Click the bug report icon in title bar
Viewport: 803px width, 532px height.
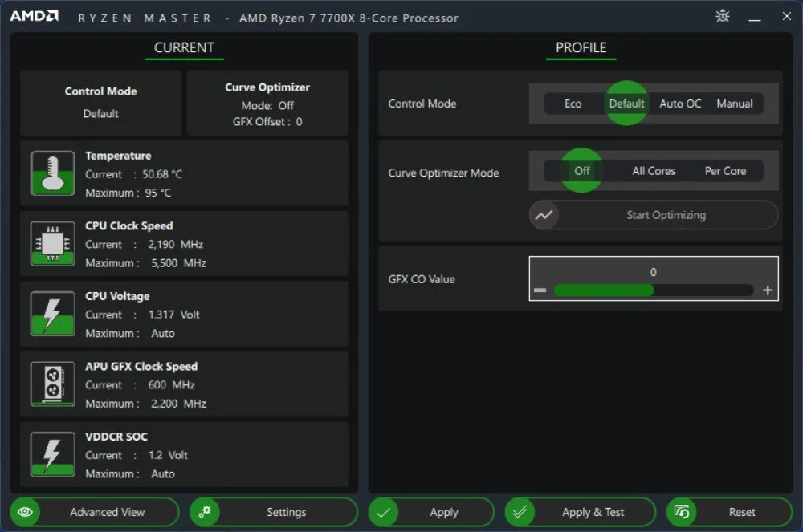pyautogui.click(x=722, y=17)
